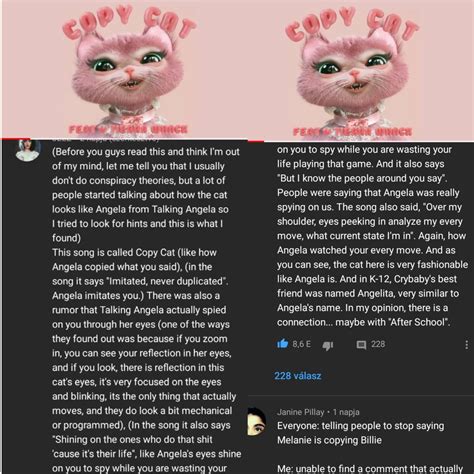The width and height of the screenshot is (474, 474).
Task: Click the '1 napja' comment timestamp
Action: point(346,412)
